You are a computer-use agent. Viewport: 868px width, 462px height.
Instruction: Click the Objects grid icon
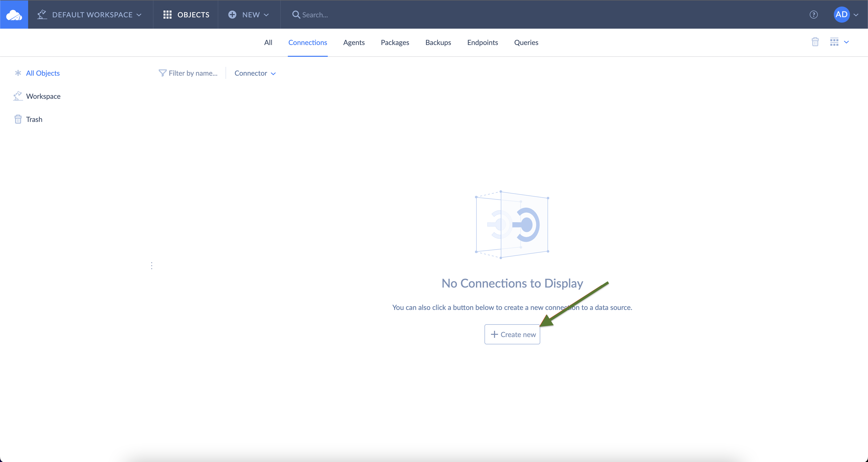[x=168, y=15]
